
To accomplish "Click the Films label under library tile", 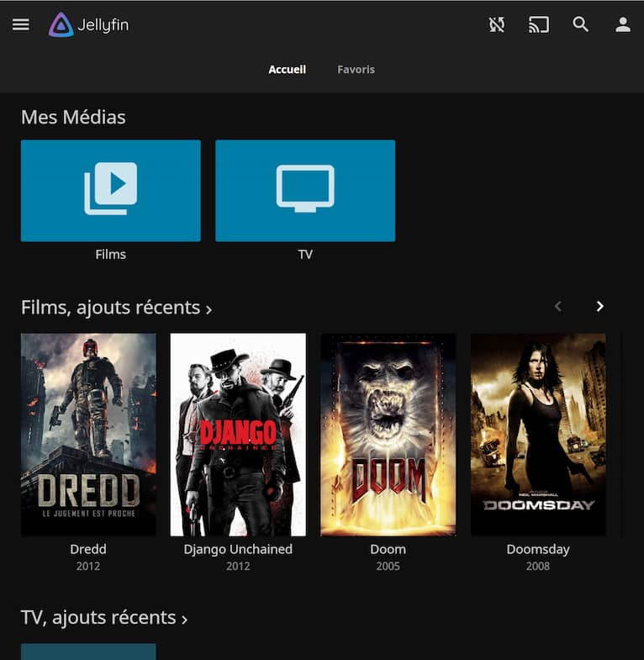I will [110, 254].
